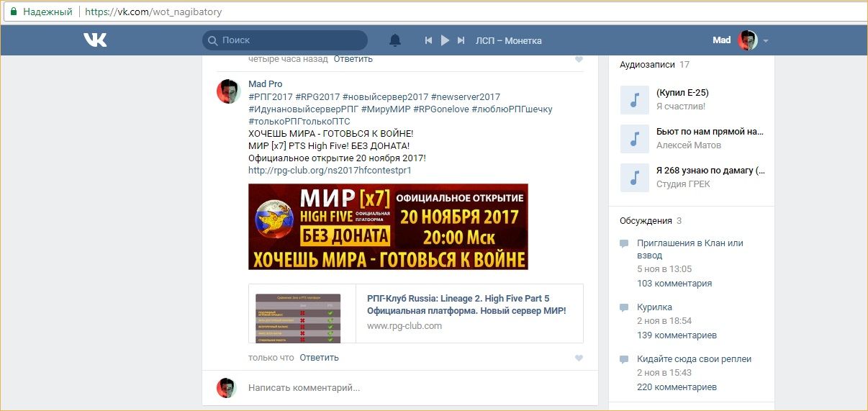The image size is (868, 411).
Task: Click comment bubble icon beside Курилка
Action: tap(624, 308)
